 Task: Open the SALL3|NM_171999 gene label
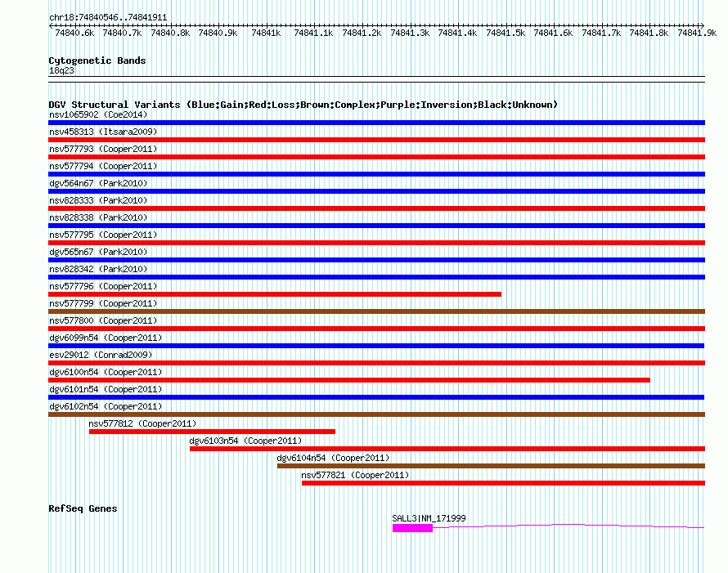(429, 518)
